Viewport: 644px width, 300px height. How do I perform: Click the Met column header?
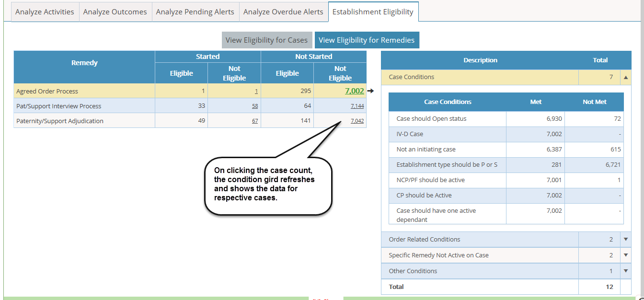tap(536, 102)
